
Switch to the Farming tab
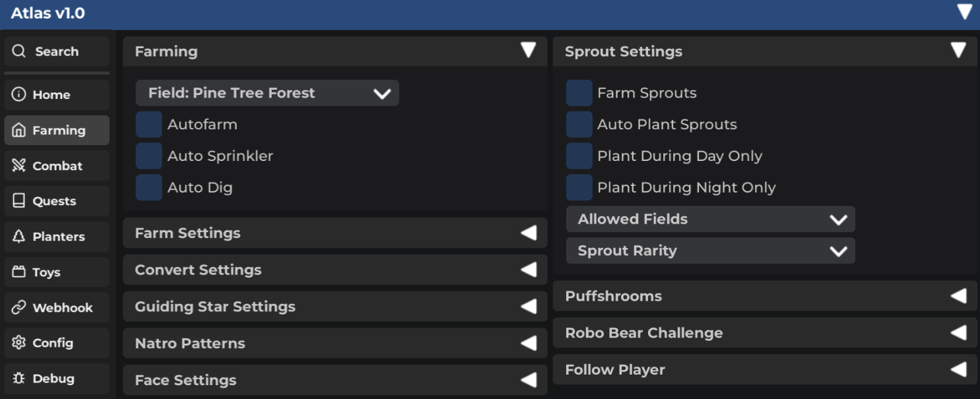(x=57, y=131)
